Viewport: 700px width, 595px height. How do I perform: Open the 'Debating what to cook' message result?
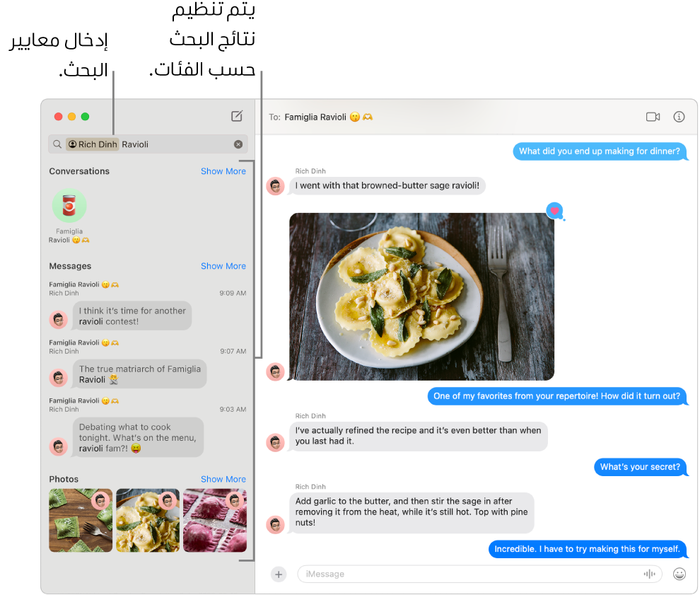click(138, 437)
